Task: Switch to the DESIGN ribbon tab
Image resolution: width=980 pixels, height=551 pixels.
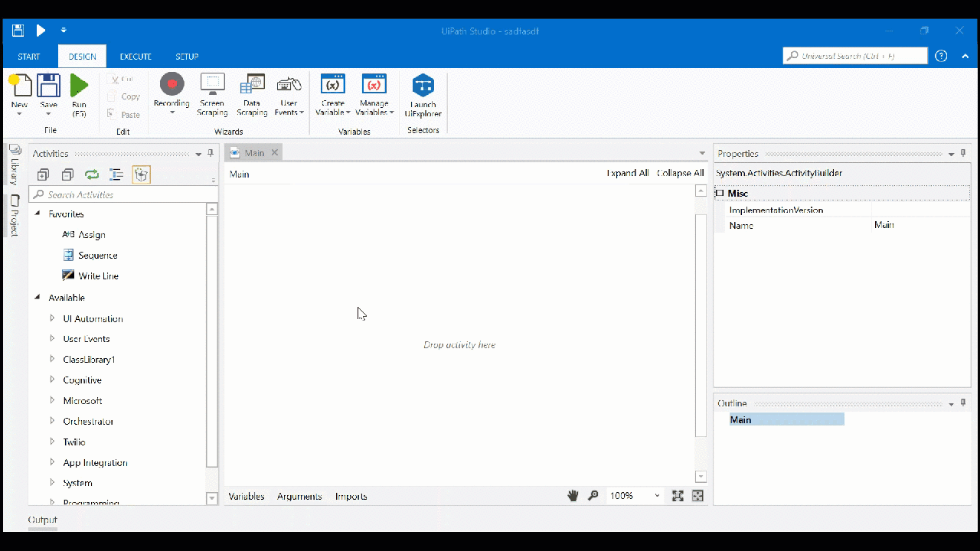Action: (x=82, y=57)
